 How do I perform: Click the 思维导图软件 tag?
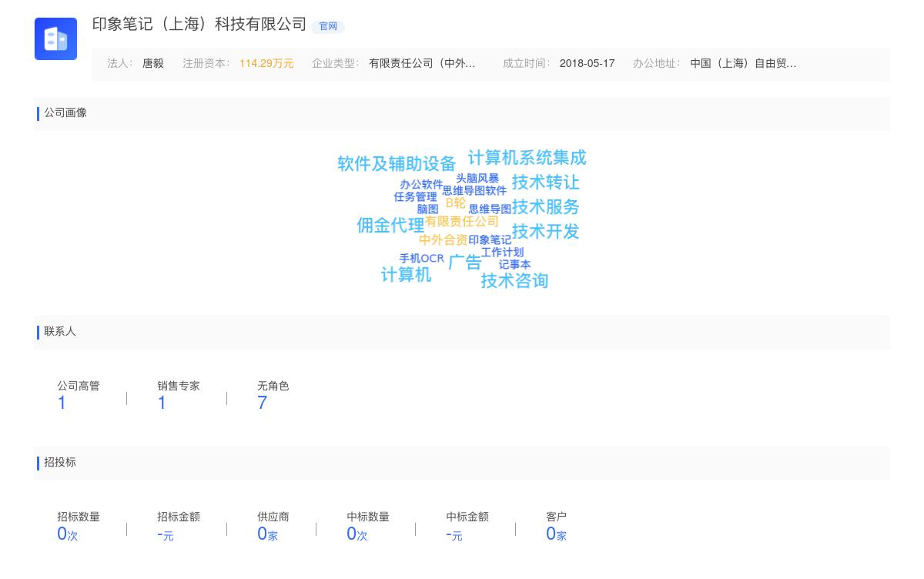474,191
